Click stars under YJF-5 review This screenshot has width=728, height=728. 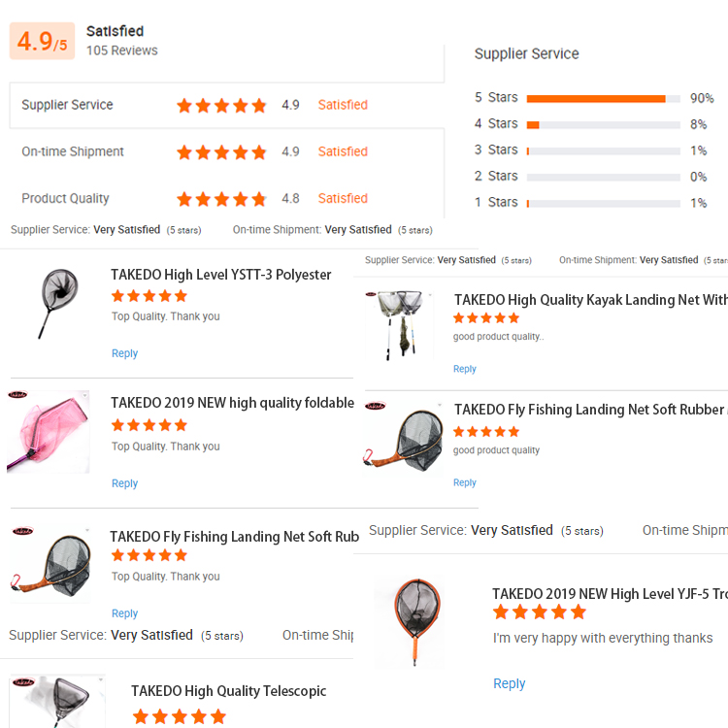coord(540,612)
